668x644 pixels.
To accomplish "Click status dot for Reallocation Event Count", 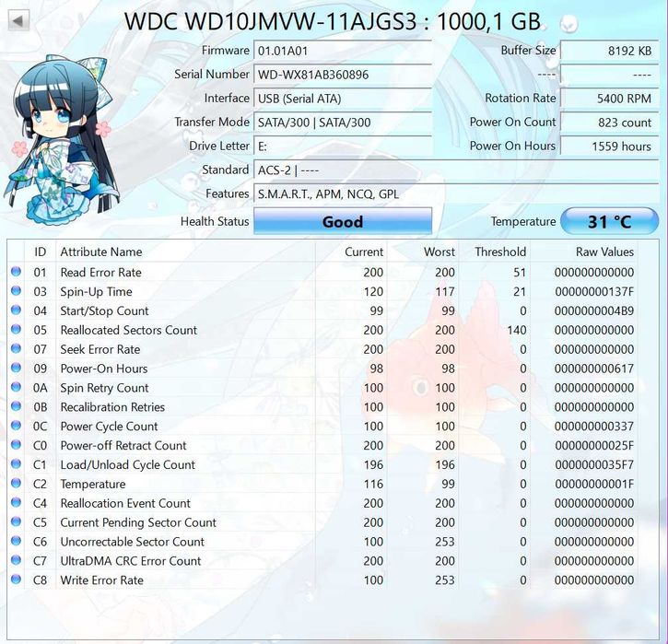I will click(17, 503).
